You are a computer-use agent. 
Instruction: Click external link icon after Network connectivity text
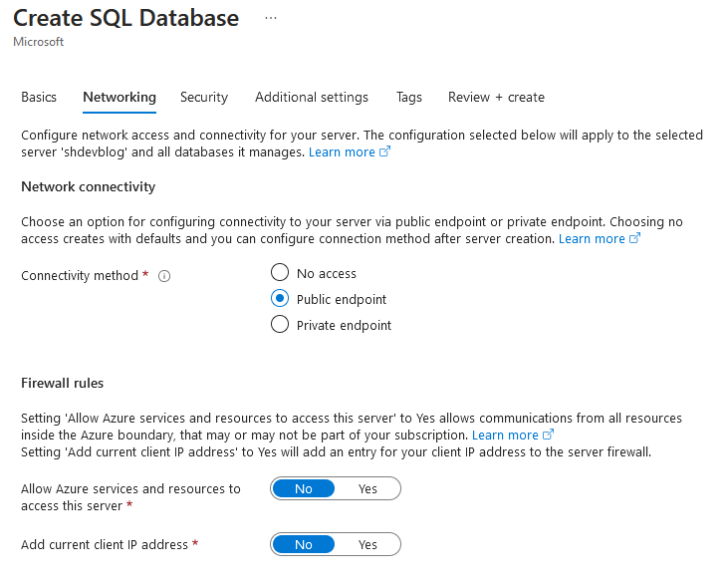(634, 238)
